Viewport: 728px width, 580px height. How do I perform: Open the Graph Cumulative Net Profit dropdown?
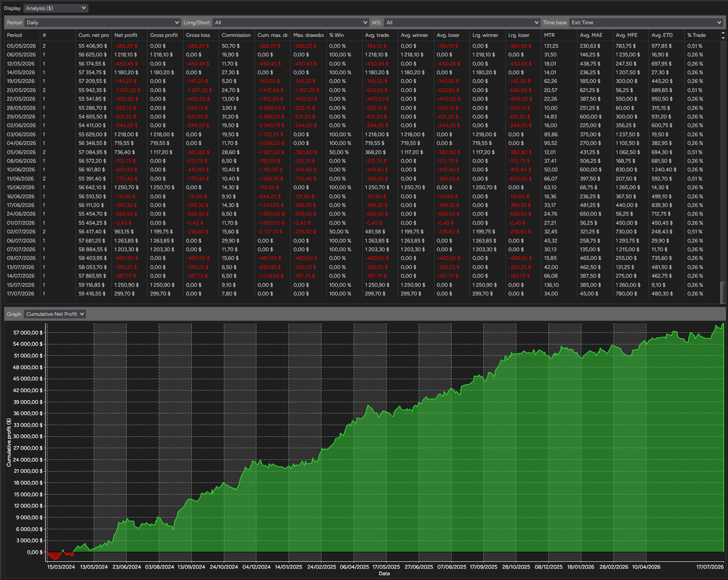coord(55,314)
